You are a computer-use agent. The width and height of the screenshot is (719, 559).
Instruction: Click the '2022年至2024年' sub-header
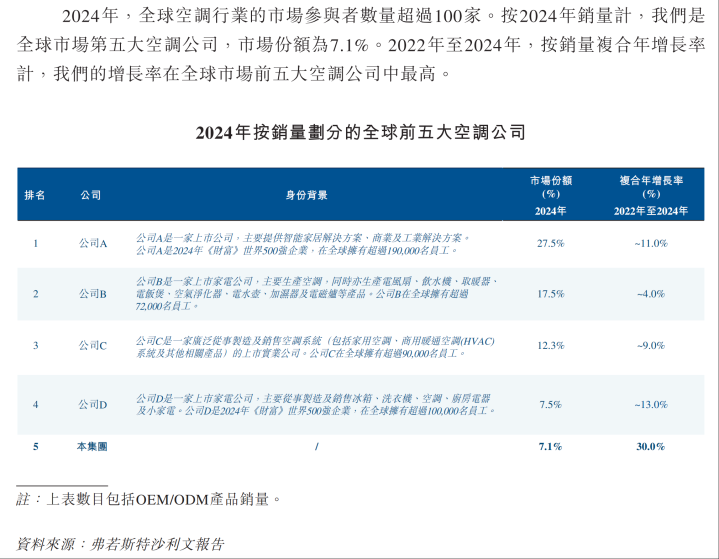click(651, 211)
